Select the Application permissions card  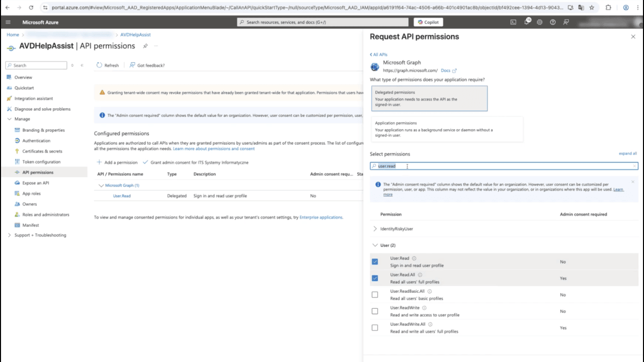click(x=447, y=129)
